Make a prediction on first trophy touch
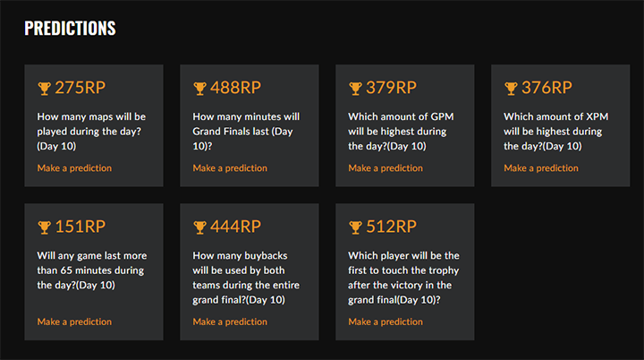Viewport: 644px width, 360px height. coord(386,322)
